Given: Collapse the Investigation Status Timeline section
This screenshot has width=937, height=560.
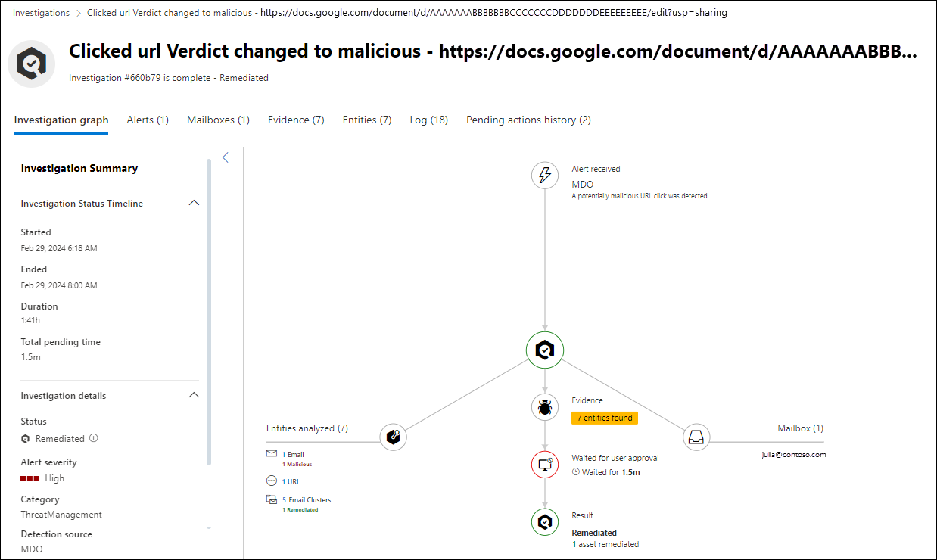Looking at the screenshot, I should coord(194,204).
